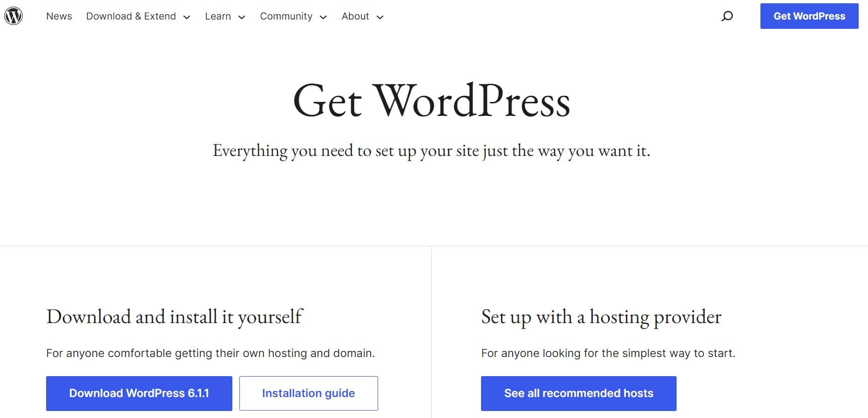
Task: Open the About menu
Action: [x=355, y=16]
